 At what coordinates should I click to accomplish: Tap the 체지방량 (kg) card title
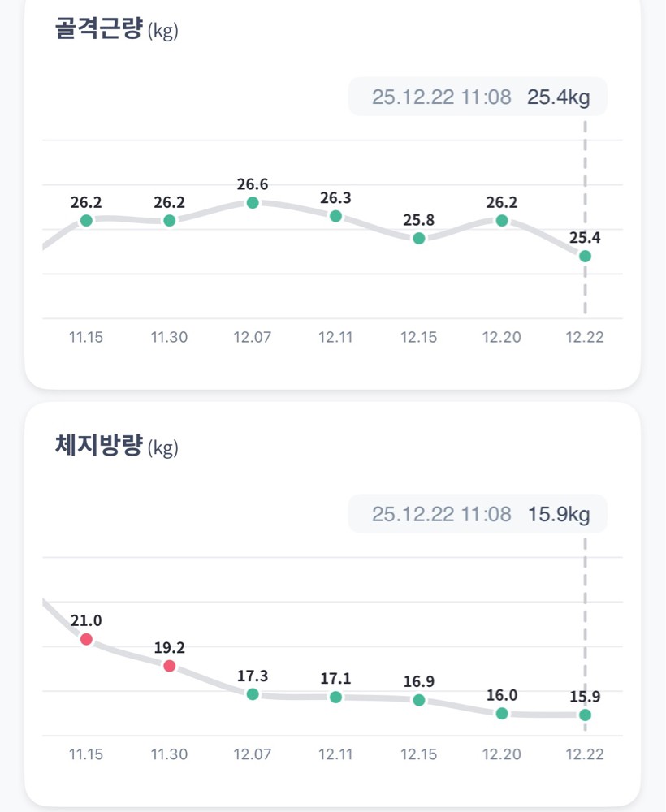click(116, 447)
